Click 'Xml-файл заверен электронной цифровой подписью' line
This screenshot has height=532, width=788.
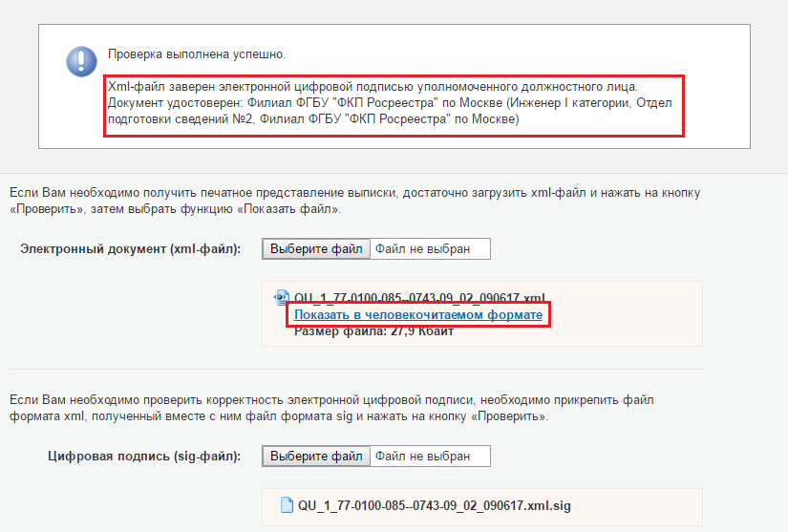click(x=373, y=87)
